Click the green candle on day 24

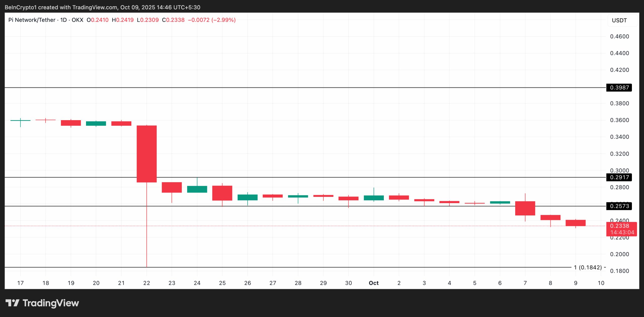(197, 189)
